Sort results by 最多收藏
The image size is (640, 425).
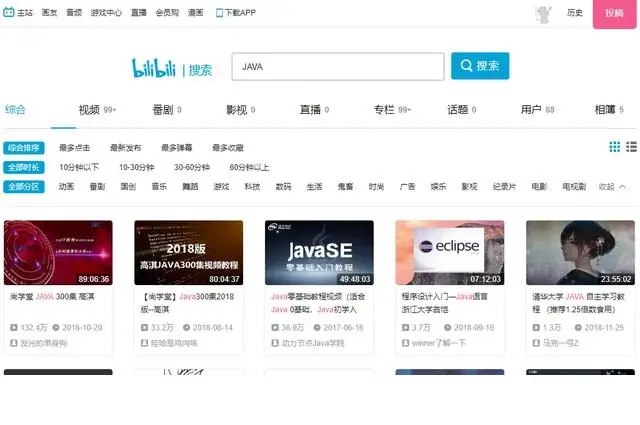click(x=228, y=148)
